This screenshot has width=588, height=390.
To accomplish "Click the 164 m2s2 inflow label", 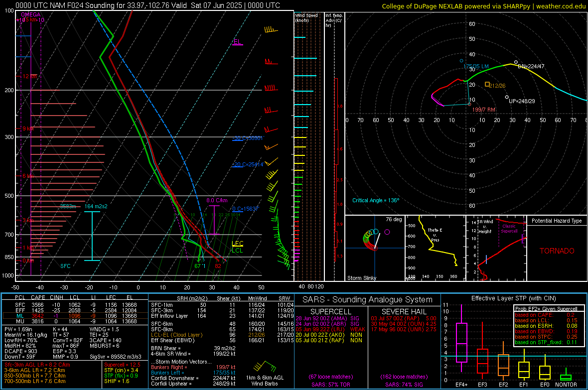I will pyautogui.click(x=96, y=206).
